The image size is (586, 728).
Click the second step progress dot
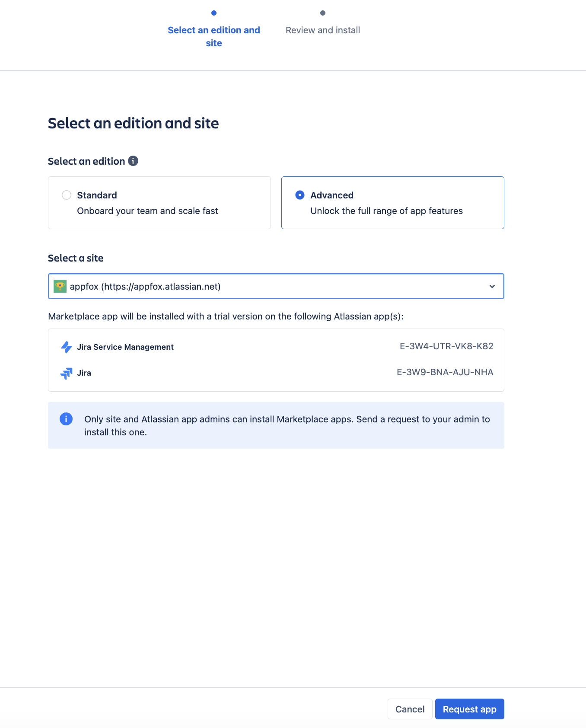[323, 13]
